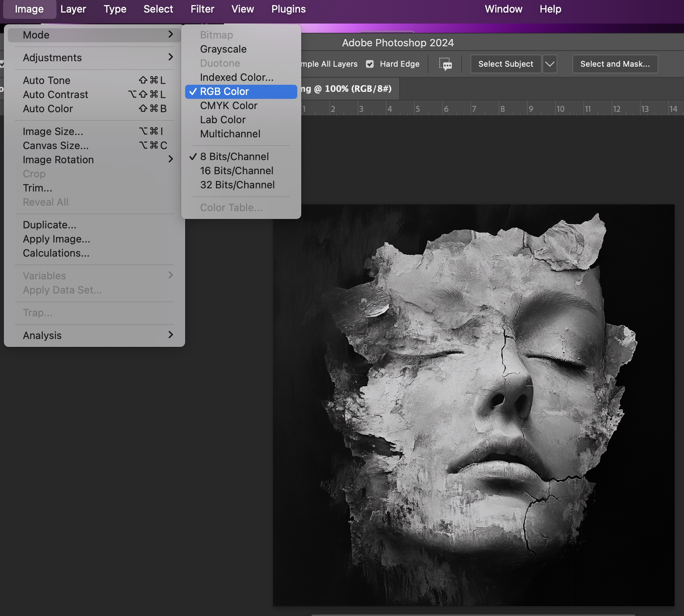The width and height of the screenshot is (684, 616).
Task: Expand the Adjustments submenu
Action: (94, 58)
